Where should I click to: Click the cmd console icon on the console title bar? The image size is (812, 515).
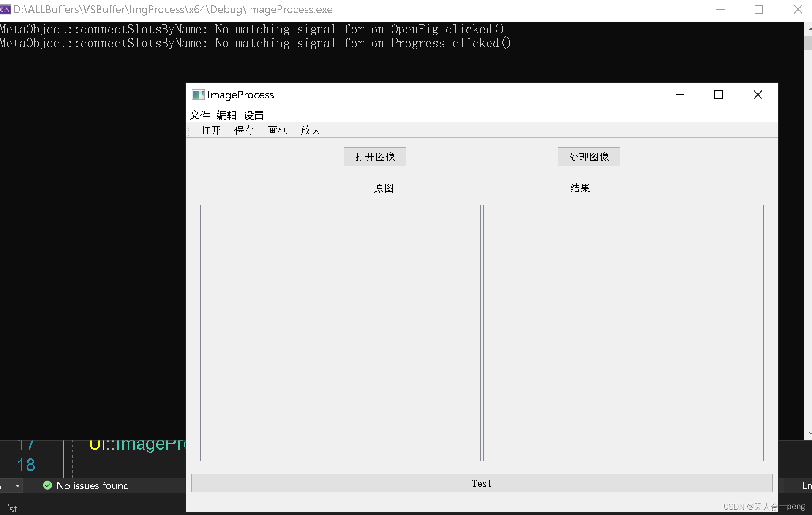click(x=5, y=9)
